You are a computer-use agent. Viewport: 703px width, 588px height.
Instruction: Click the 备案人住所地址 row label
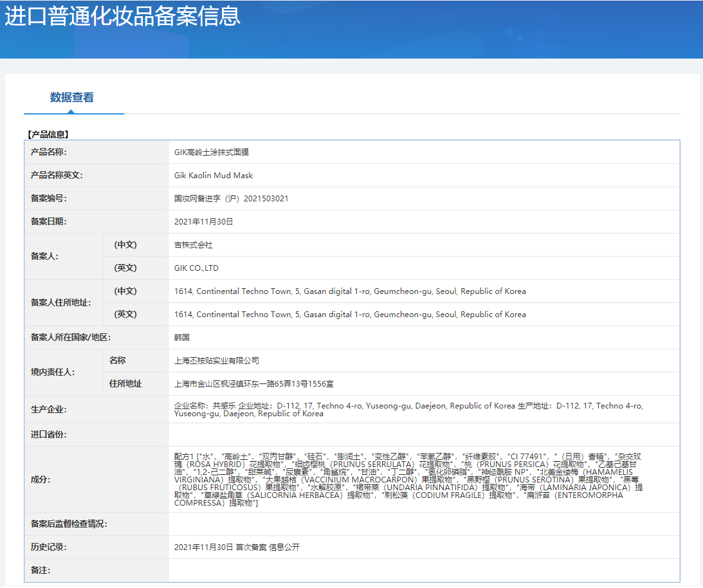61,302
